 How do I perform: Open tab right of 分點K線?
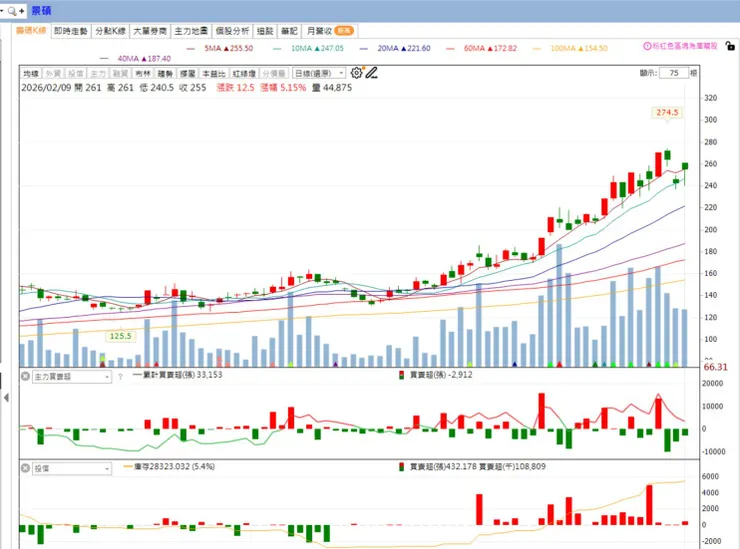(x=150, y=31)
